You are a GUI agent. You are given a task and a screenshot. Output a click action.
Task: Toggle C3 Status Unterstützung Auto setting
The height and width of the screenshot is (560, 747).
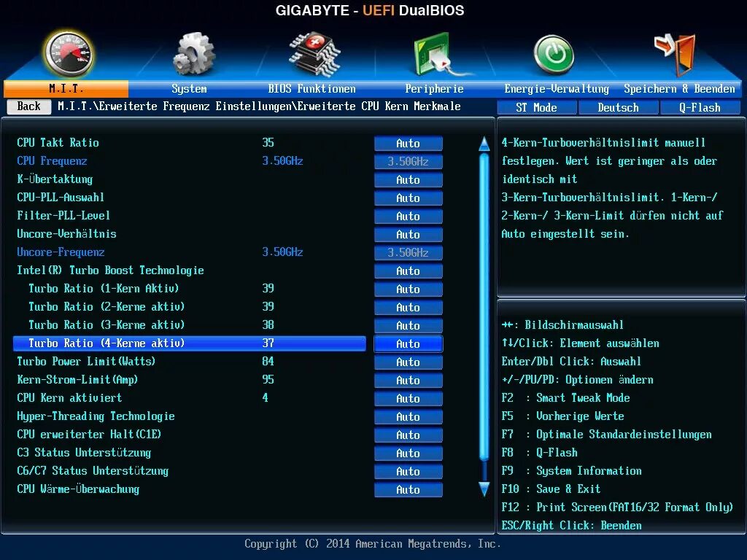[409, 453]
